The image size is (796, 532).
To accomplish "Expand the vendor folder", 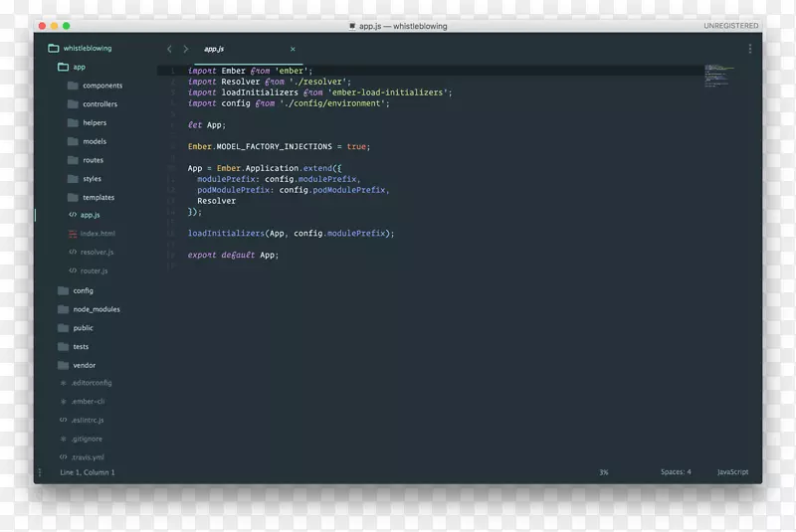I will [77, 366].
